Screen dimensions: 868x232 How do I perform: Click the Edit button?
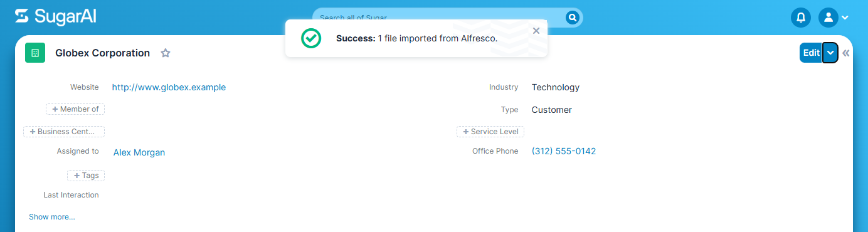[811, 53]
